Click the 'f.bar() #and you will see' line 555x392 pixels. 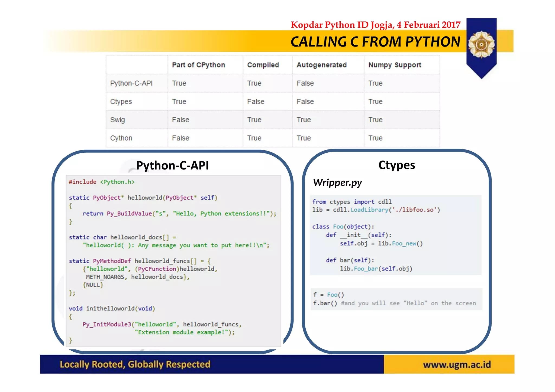click(394, 303)
